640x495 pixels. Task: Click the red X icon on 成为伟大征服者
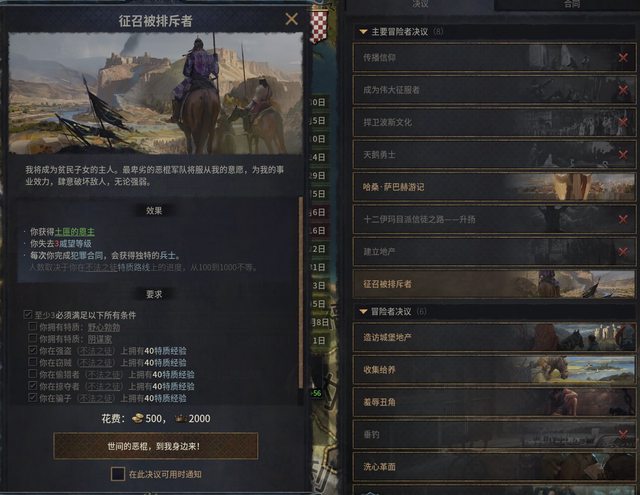[623, 90]
